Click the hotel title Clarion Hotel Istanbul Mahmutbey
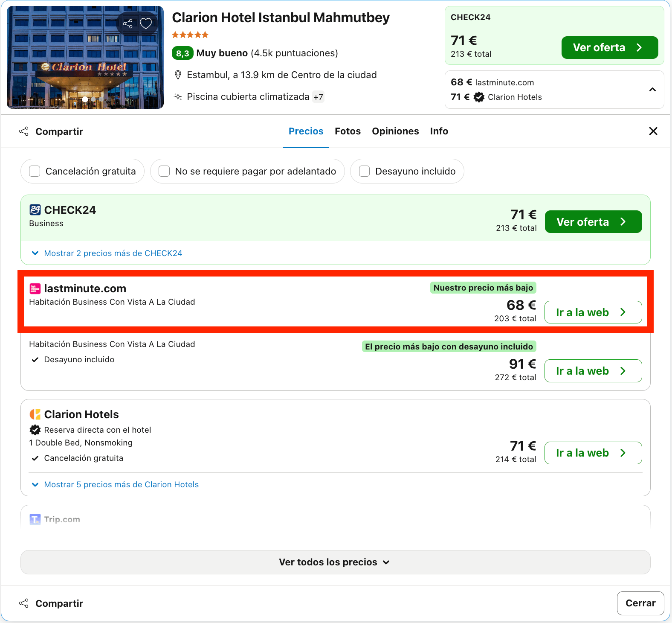The image size is (672, 623). click(281, 17)
